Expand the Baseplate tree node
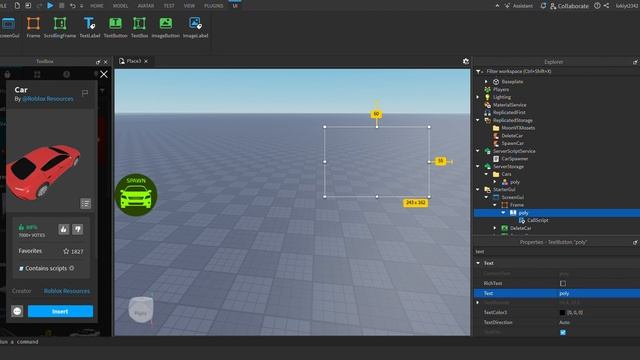Screen dimensions: 640x360 486,82
